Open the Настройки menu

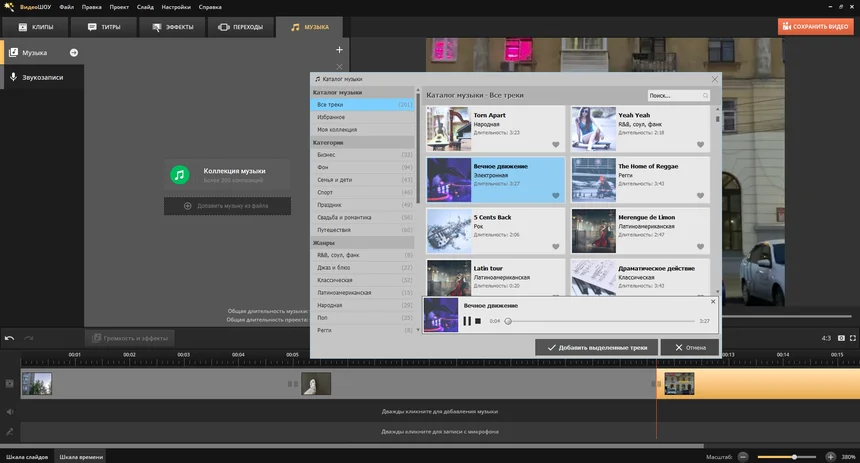coord(176,7)
